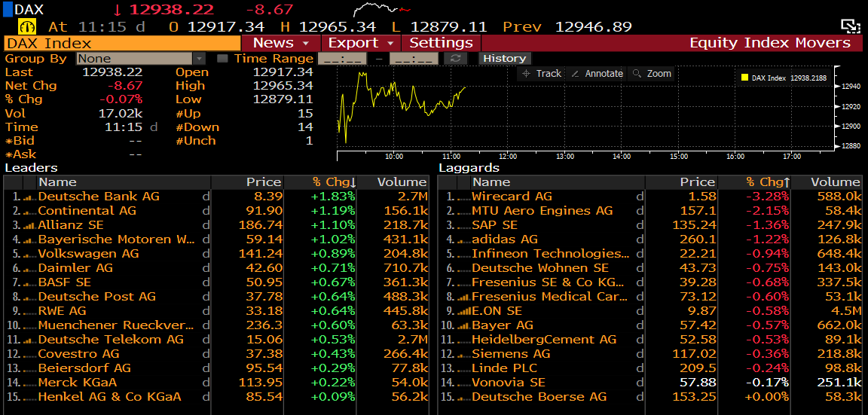Click the bar icon beside E.ON SE
Screen dimensions: 868x415
(463, 312)
